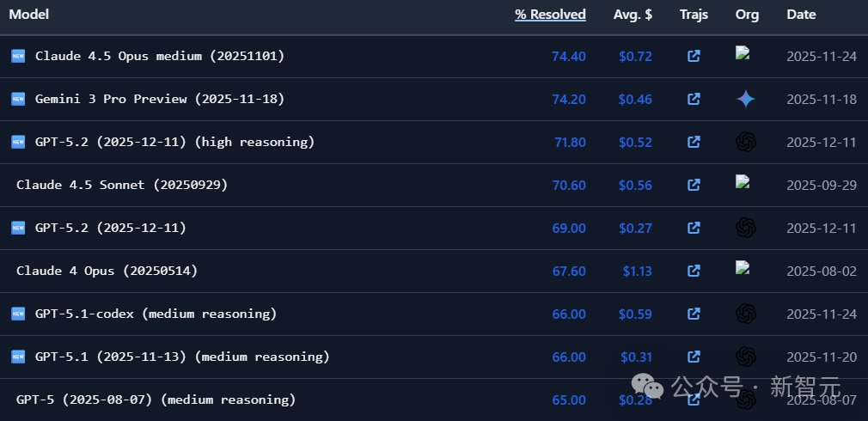Click the OpenAI logo in the 69.00 row
868x421 pixels.
tap(746, 228)
